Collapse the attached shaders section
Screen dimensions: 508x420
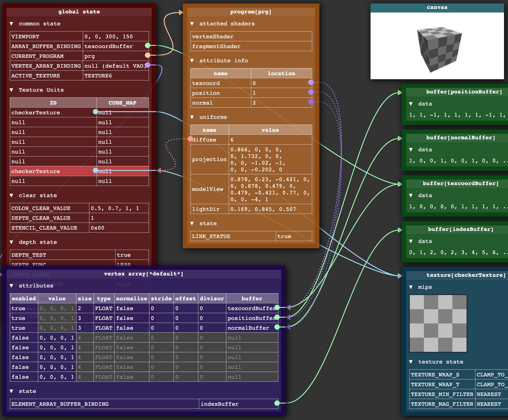click(x=192, y=24)
